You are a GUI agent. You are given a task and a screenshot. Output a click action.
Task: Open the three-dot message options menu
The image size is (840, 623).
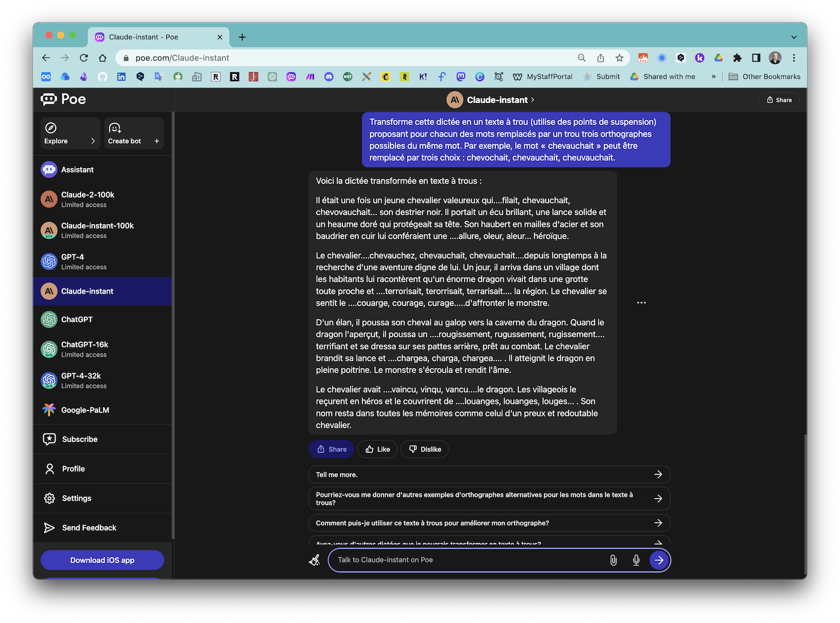(642, 303)
